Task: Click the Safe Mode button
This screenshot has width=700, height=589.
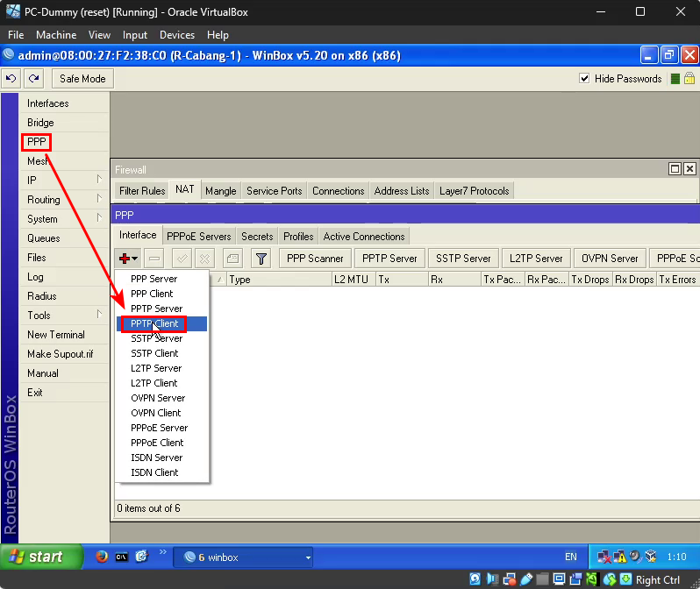Action: tap(82, 79)
